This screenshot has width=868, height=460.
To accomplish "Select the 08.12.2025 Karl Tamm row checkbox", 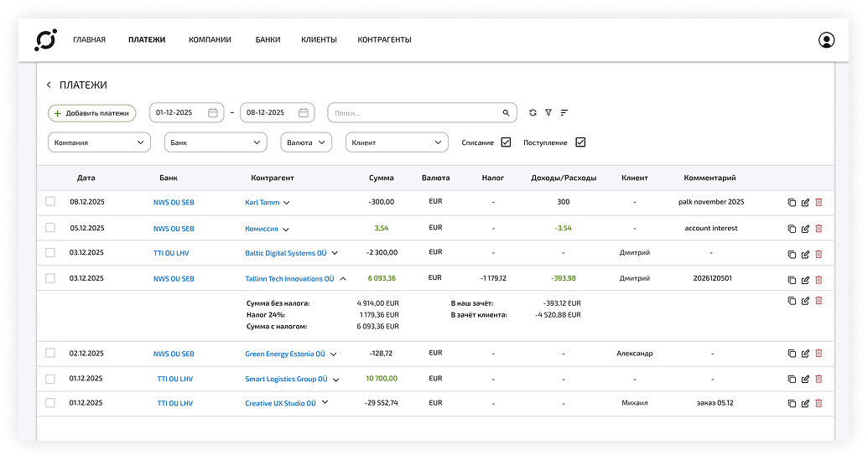I will [50, 201].
